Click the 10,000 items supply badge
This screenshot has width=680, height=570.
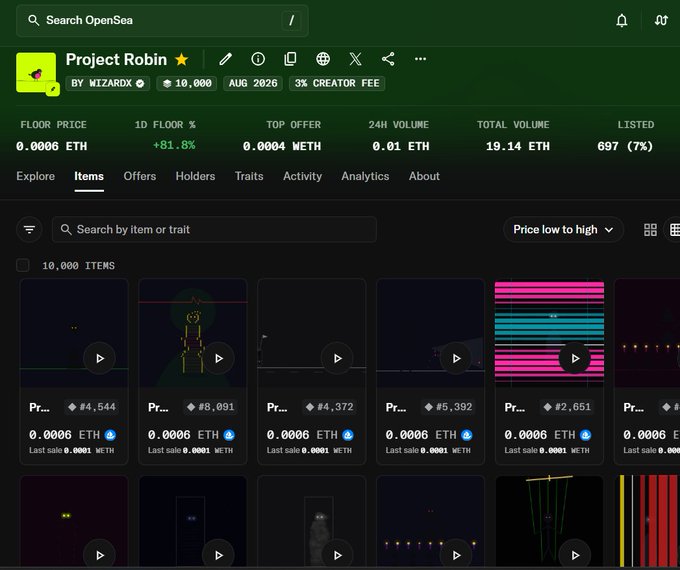[x=187, y=83]
